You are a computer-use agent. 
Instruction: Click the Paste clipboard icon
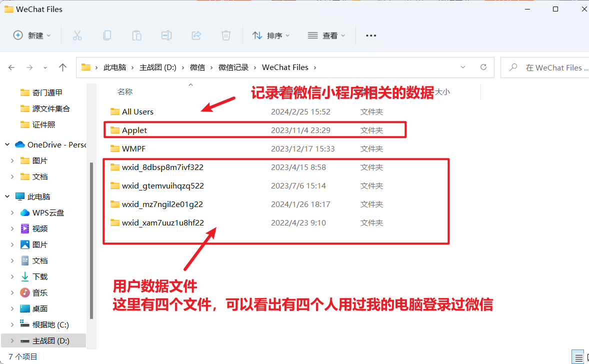pyautogui.click(x=136, y=35)
